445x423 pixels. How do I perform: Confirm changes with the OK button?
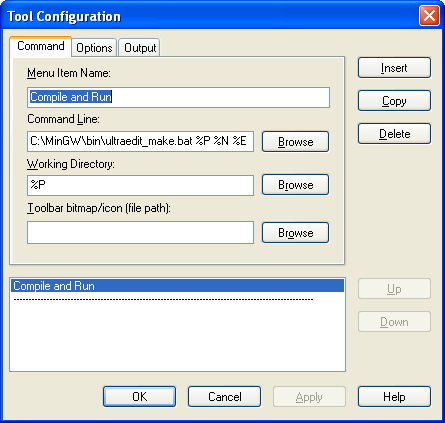pos(139,397)
